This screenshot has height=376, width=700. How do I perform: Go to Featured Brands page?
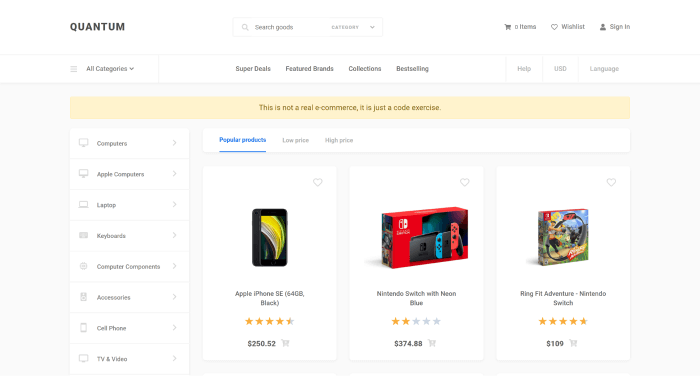coord(309,69)
